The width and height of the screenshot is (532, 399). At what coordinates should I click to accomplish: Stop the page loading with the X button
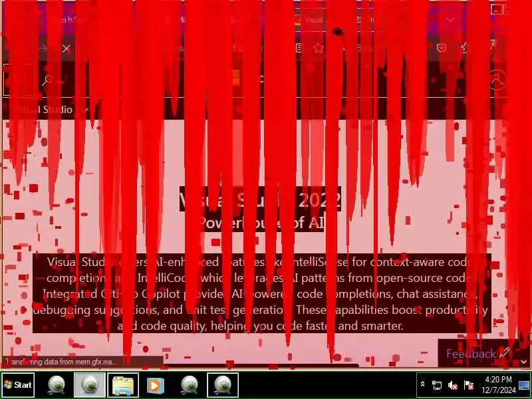[66, 49]
